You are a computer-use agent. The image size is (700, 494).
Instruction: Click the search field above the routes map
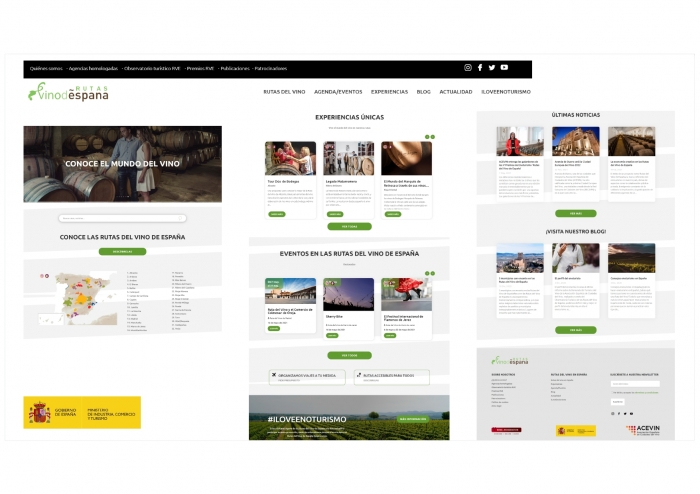point(122,218)
